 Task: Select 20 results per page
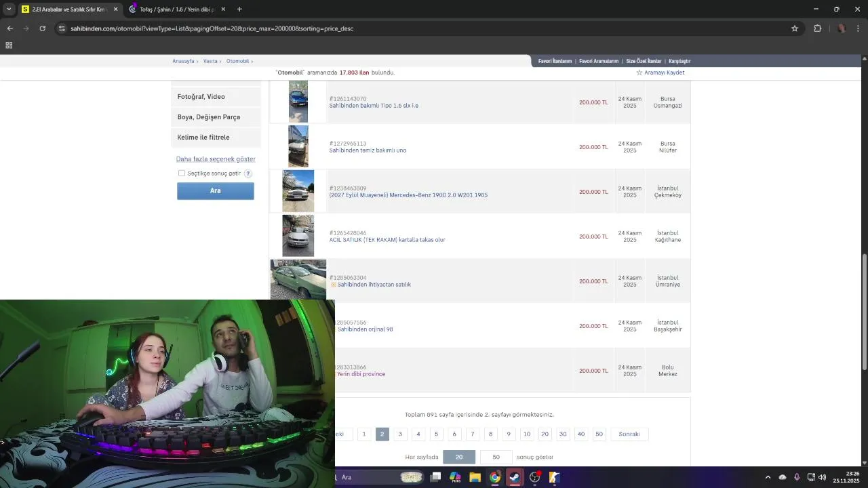[x=459, y=457]
